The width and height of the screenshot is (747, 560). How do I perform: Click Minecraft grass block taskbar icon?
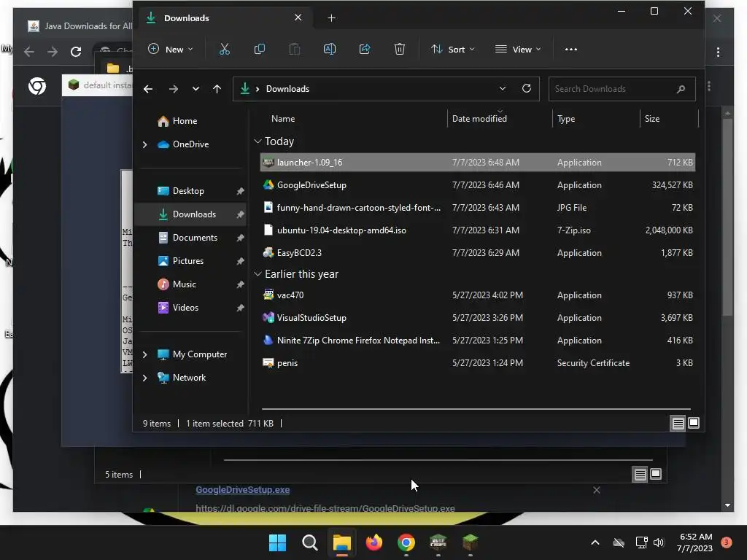471,542
